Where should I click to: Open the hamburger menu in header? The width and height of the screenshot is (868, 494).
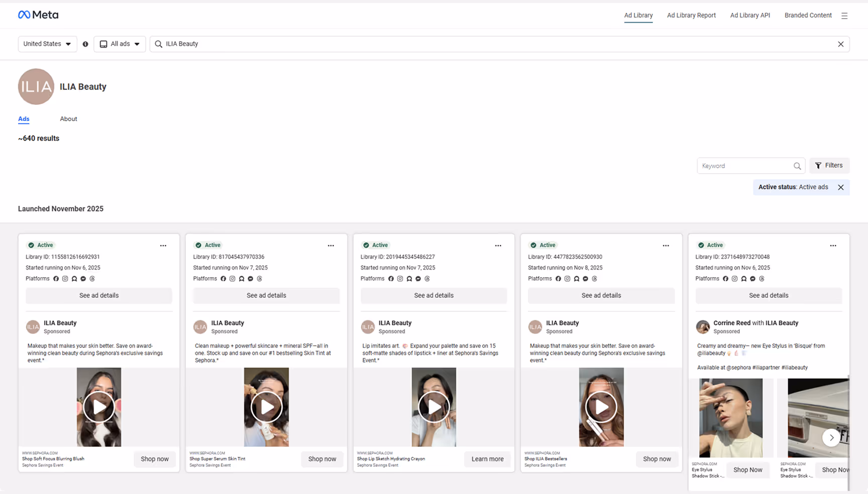pyautogui.click(x=844, y=16)
